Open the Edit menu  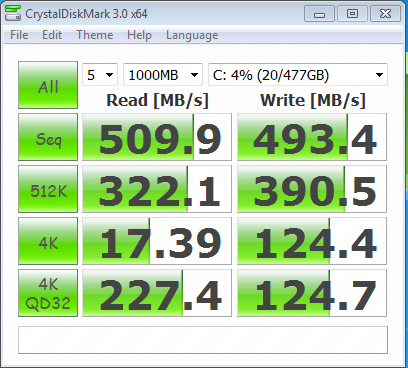tap(52, 35)
